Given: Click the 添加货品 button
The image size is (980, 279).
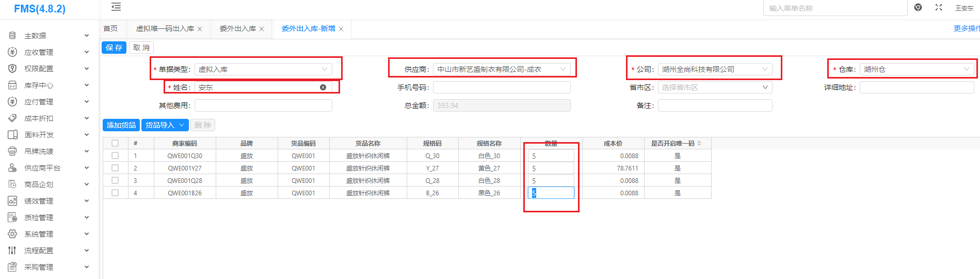Looking at the screenshot, I should click(x=121, y=125).
